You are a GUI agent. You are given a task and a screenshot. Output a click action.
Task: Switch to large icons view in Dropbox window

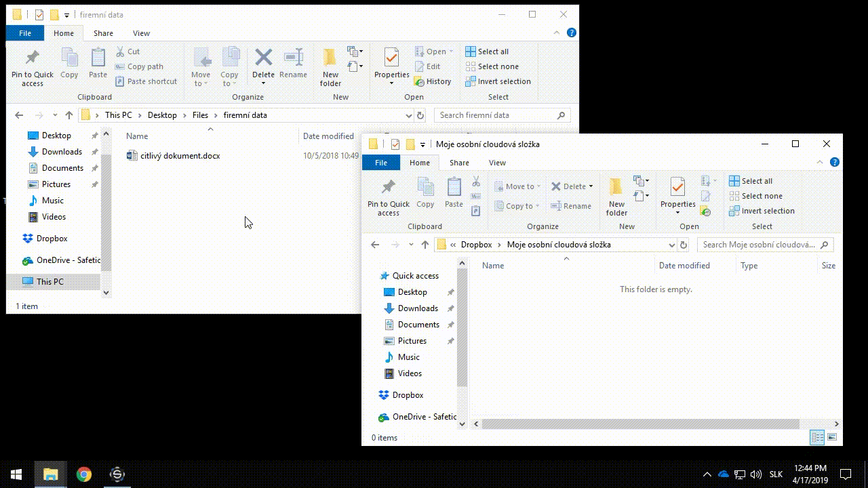832,438
